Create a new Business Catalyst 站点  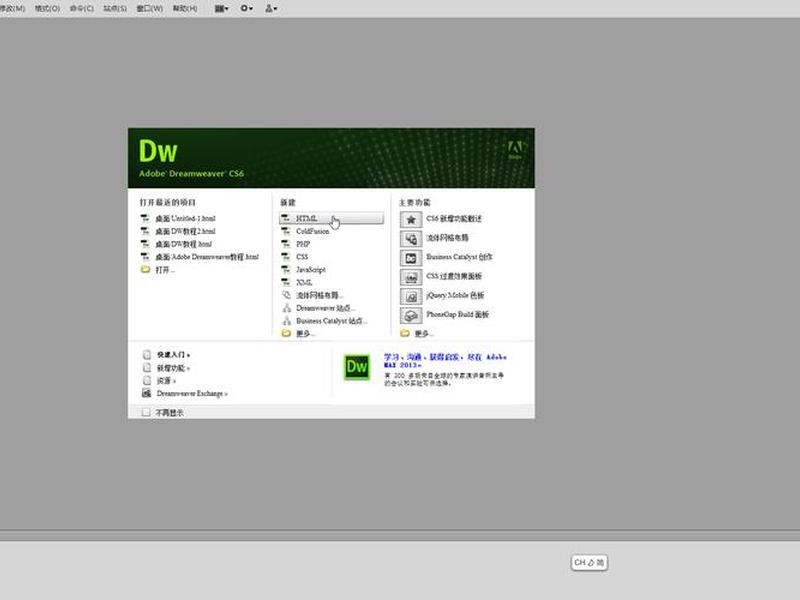click(332, 321)
